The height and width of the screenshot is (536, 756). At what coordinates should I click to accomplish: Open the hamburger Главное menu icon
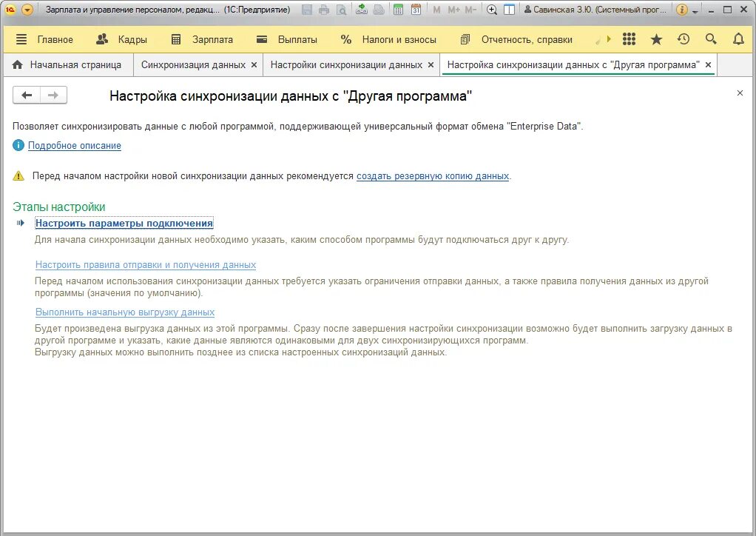click(x=21, y=39)
